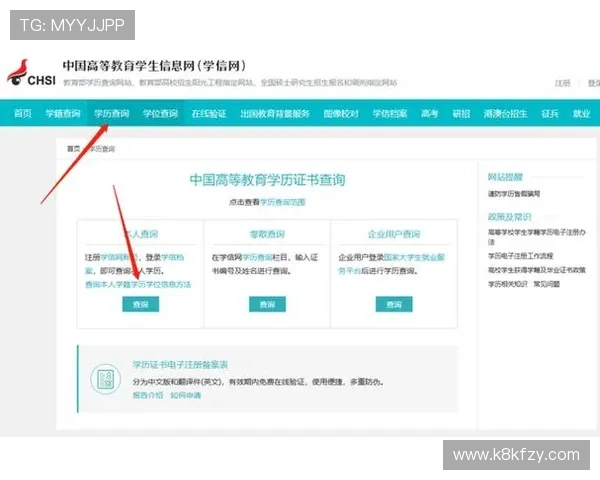Go to 在线验证 in the navigation bar
Screen dimensions: 600x480
click(x=209, y=113)
